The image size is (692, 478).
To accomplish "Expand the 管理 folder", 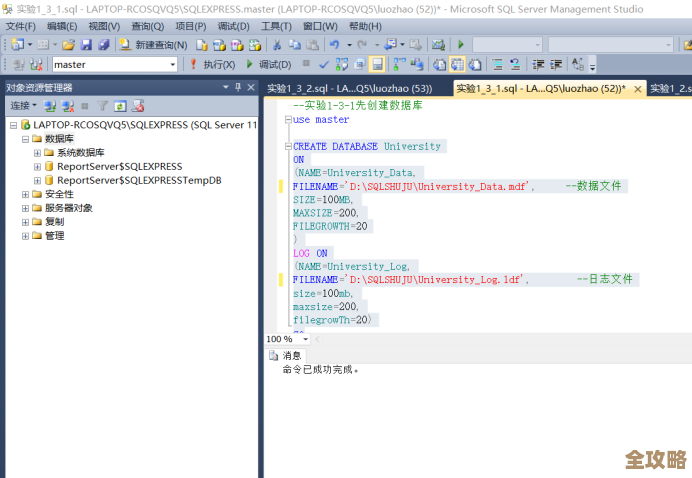I will (26, 236).
